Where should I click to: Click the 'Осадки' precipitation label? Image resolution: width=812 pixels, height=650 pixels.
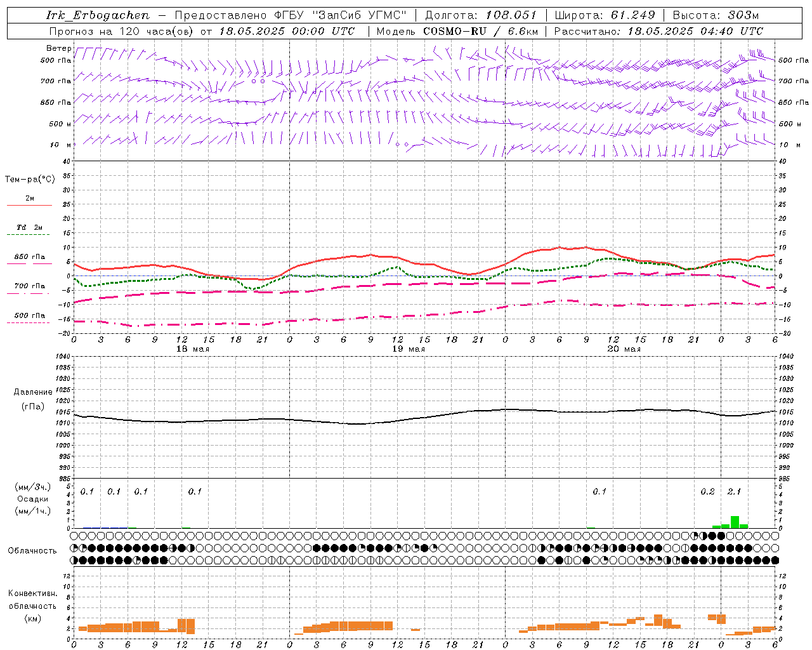click(32, 499)
